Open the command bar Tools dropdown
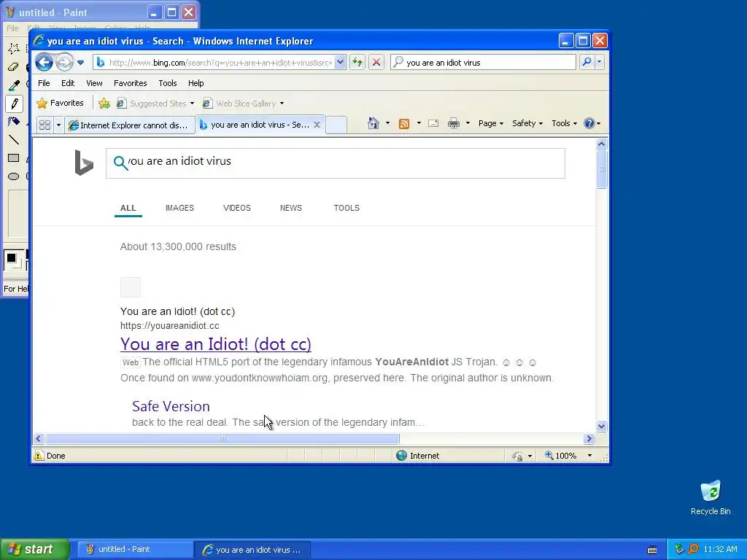Screen dimensions: 747x560 [x=564, y=123]
